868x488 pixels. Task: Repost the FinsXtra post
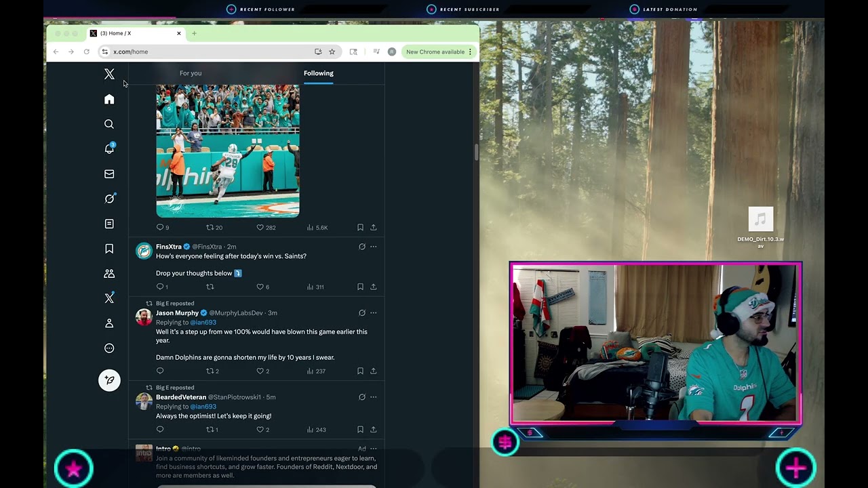coord(210,287)
